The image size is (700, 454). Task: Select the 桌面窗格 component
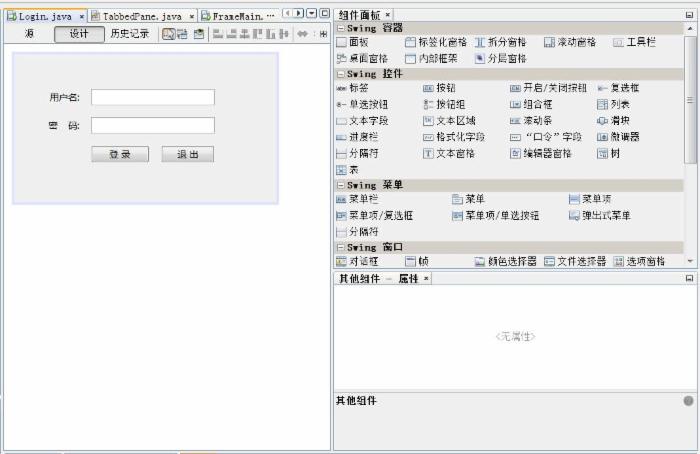coord(362,58)
